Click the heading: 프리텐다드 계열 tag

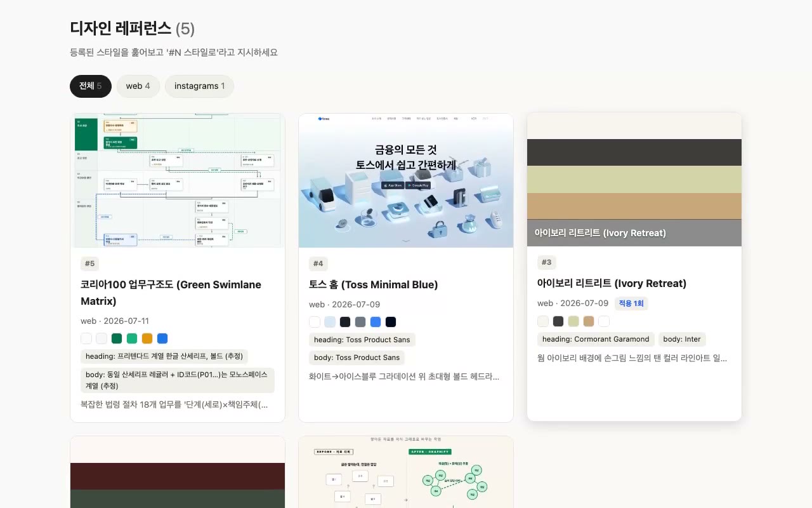(164, 356)
